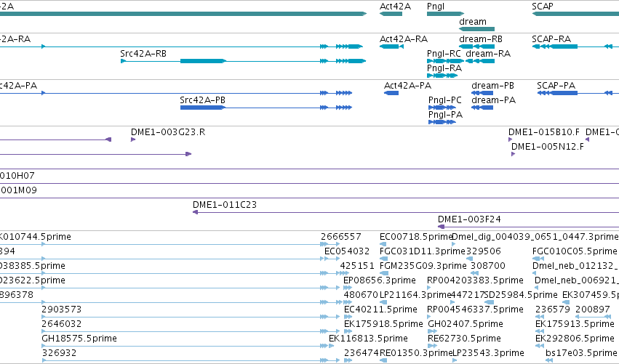Click the Act42A-PA protein label
619x364 pixels.
[408, 86]
